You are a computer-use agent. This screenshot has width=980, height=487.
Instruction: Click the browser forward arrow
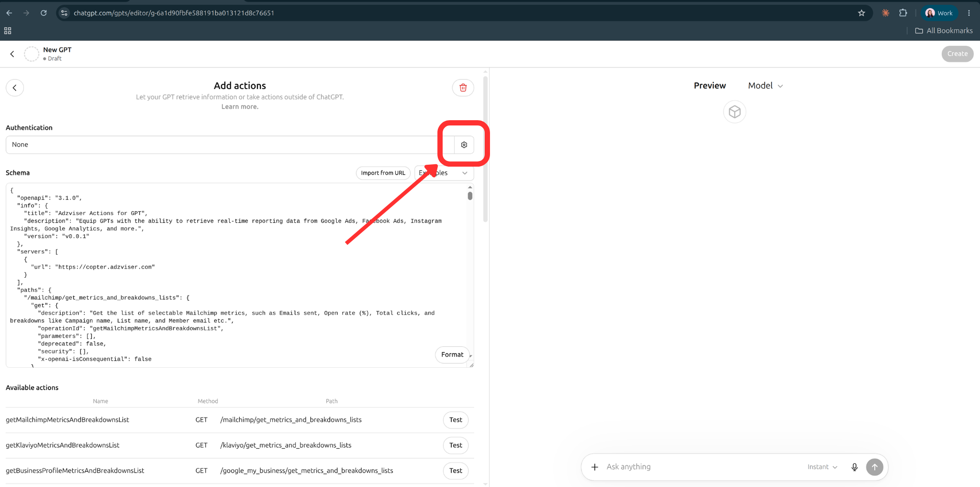(26, 13)
